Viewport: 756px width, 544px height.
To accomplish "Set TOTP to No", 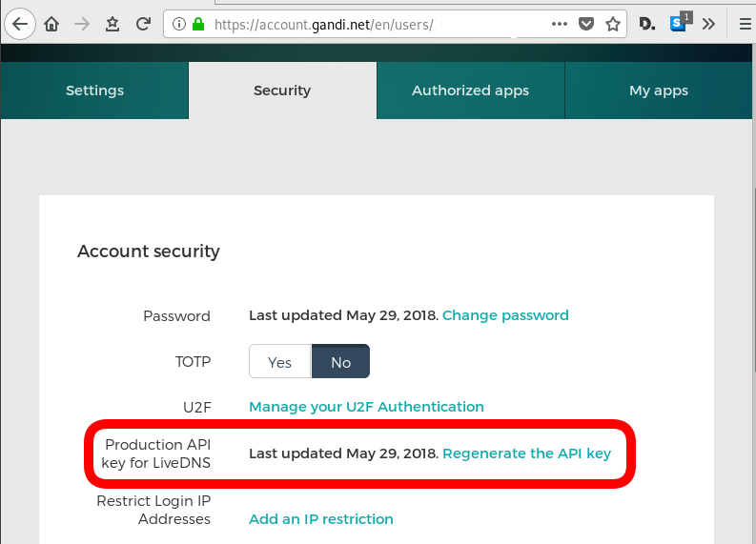I will coord(340,362).
